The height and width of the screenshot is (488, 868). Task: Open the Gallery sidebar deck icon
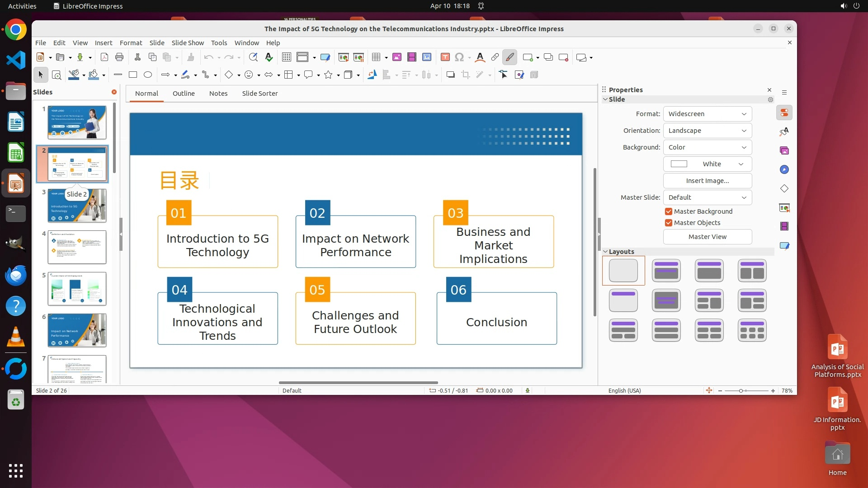coord(784,150)
